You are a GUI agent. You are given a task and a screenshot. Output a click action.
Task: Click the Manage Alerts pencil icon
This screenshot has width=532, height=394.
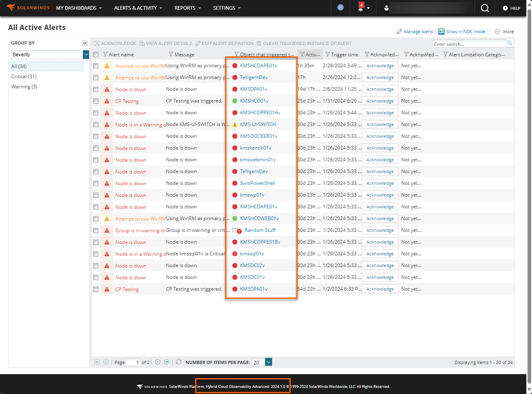point(399,32)
